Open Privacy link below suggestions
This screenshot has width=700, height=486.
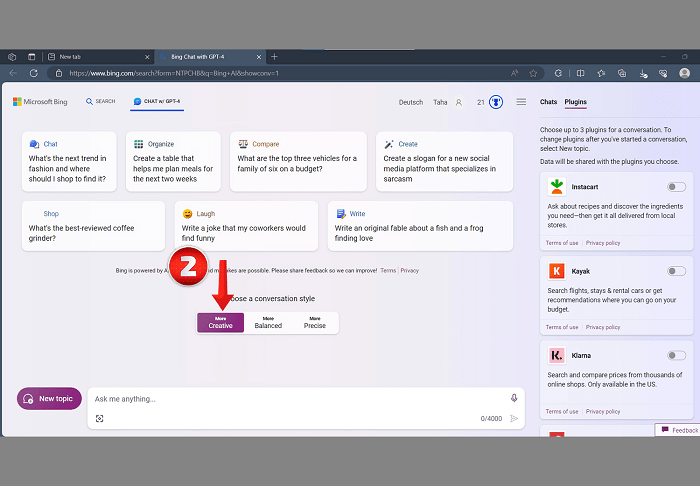tap(409, 270)
